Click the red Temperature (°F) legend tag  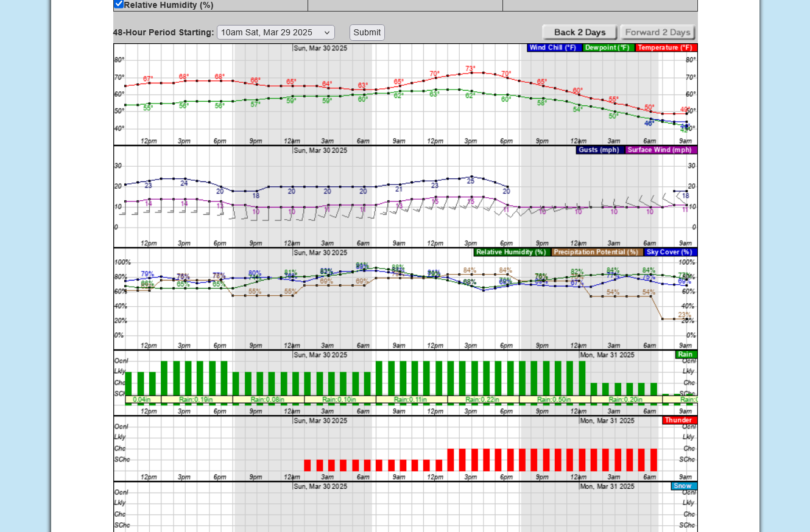tap(665, 47)
